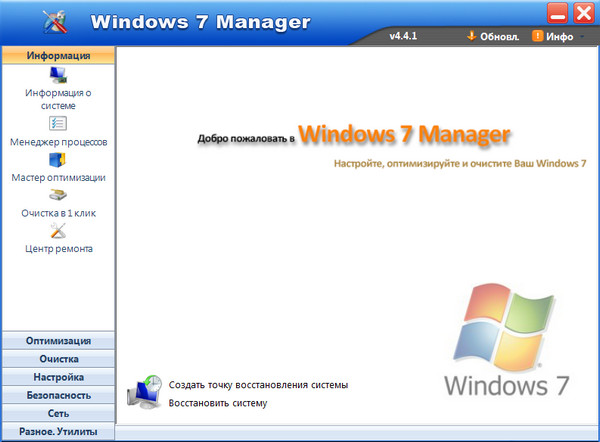
Task: Open the Безопасность section
Action: pyautogui.click(x=58, y=395)
